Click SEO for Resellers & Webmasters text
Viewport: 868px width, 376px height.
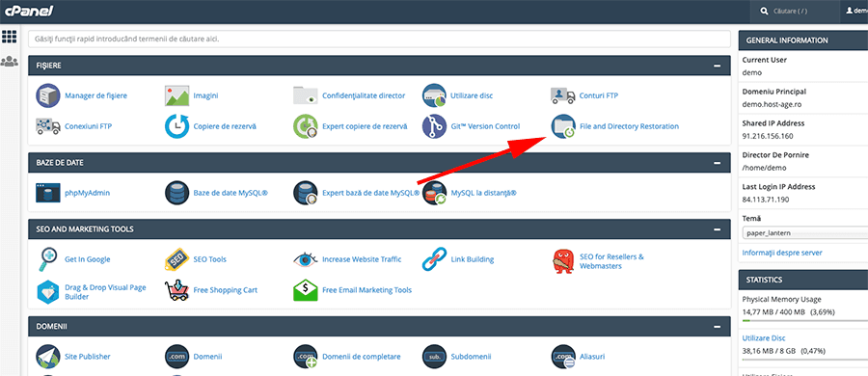(611, 261)
